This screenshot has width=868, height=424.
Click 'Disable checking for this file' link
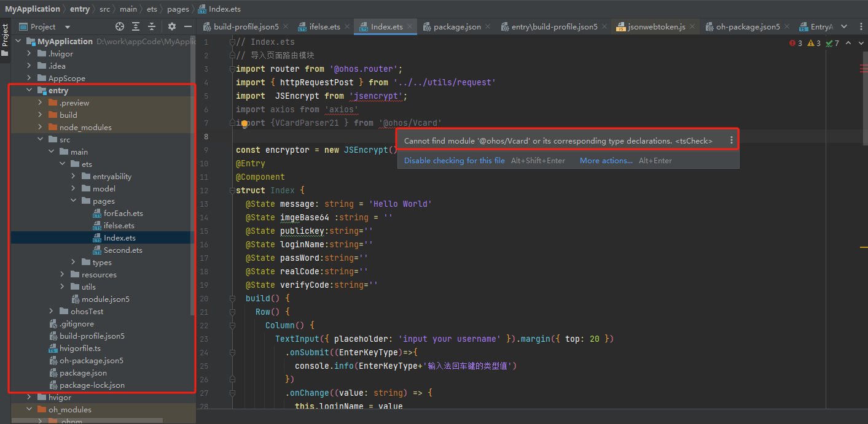click(454, 160)
